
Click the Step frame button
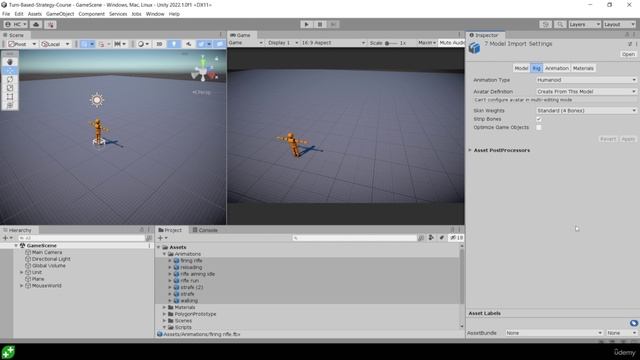[333, 24]
